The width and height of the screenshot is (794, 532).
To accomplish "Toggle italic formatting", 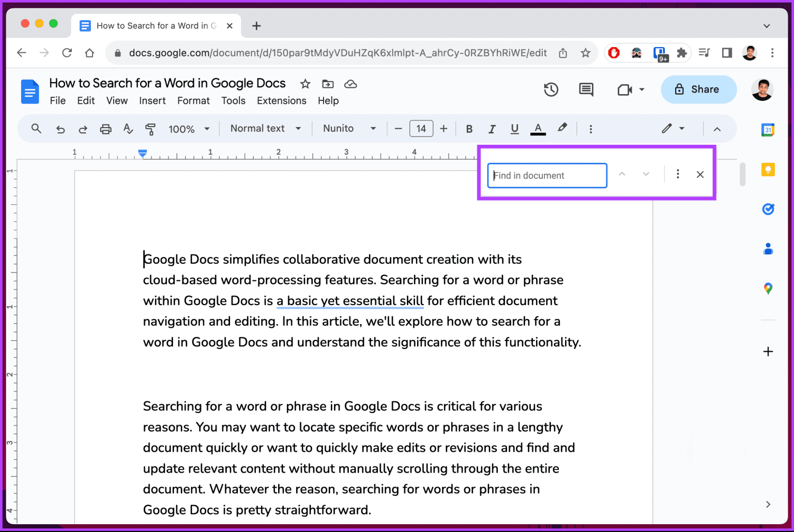I will click(492, 128).
